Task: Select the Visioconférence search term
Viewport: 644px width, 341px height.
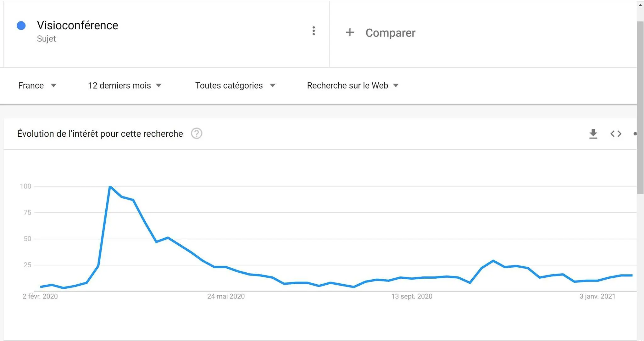Action: [77, 25]
